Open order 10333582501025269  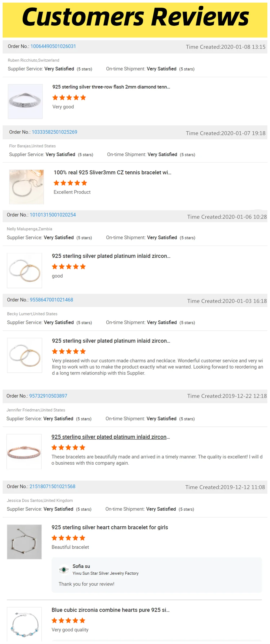coord(55,132)
